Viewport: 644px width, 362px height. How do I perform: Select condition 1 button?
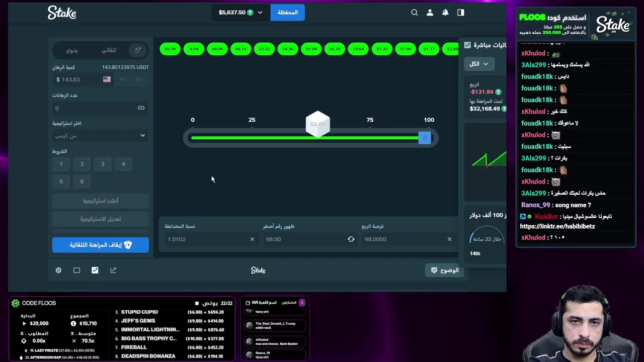click(x=61, y=164)
